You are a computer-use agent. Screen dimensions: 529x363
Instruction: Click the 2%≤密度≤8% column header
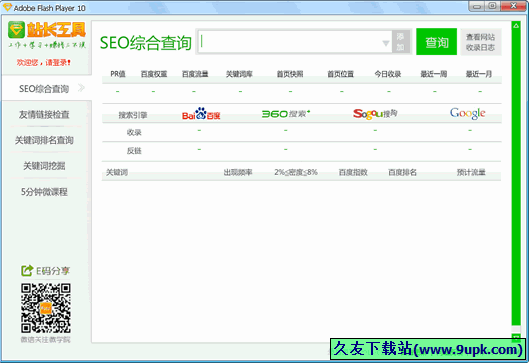[296, 172]
